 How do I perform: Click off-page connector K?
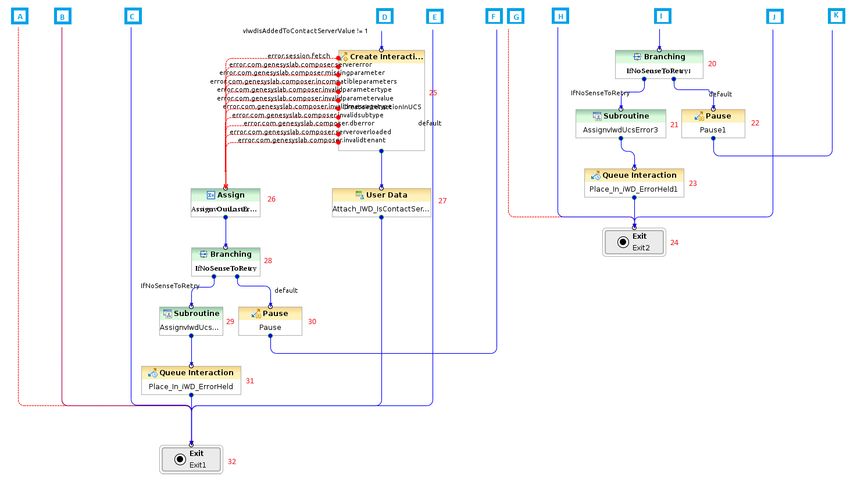[x=836, y=16]
